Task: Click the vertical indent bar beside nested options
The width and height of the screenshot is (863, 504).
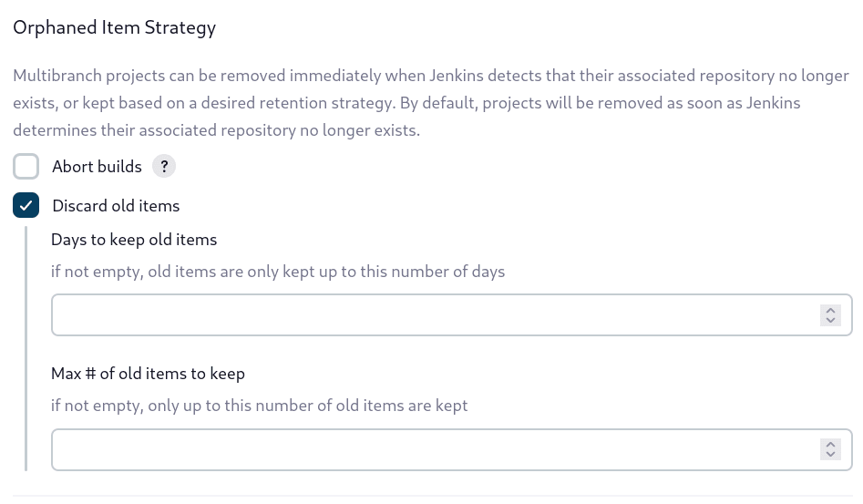Action: pos(26,348)
